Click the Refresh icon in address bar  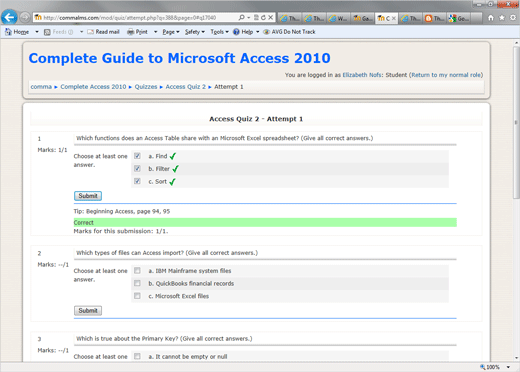click(x=263, y=18)
